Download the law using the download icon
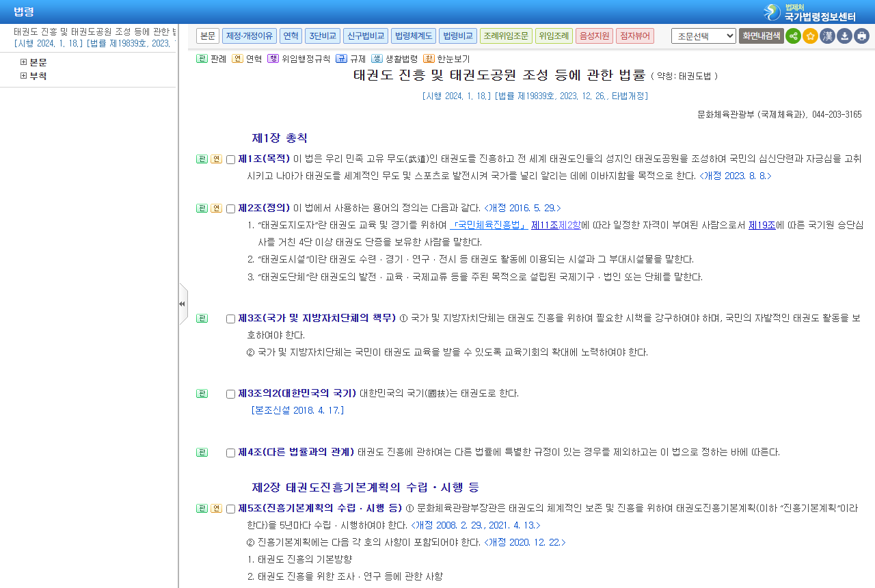875x588 pixels. coord(844,36)
